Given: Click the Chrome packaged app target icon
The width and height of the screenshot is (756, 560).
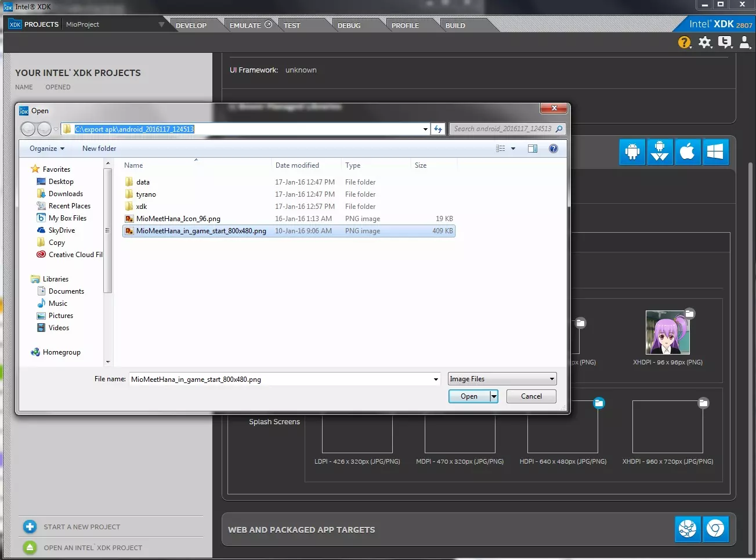Looking at the screenshot, I should point(715,529).
